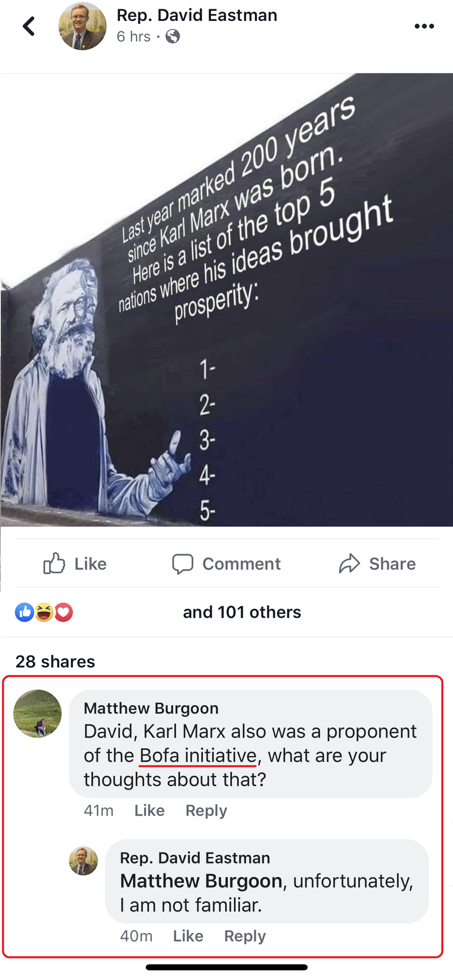The image size is (453, 980).
Task: Share the post via Share arrow
Action: coord(377,563)
